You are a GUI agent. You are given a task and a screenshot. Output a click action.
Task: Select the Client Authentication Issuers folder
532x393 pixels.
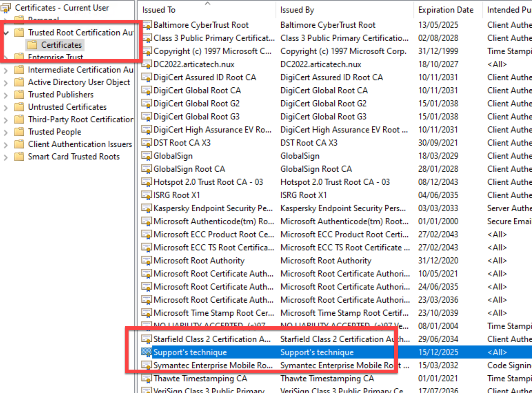(80, 144)
